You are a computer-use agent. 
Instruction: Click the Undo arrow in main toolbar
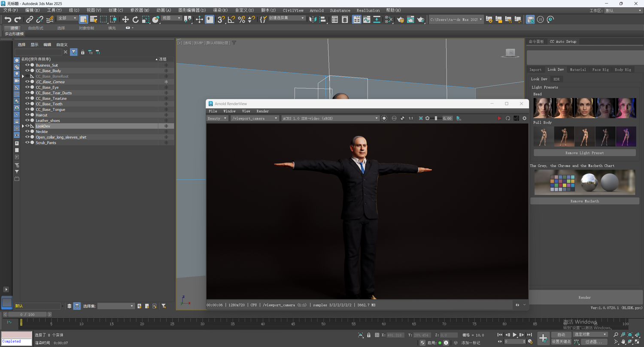[8, 19]
